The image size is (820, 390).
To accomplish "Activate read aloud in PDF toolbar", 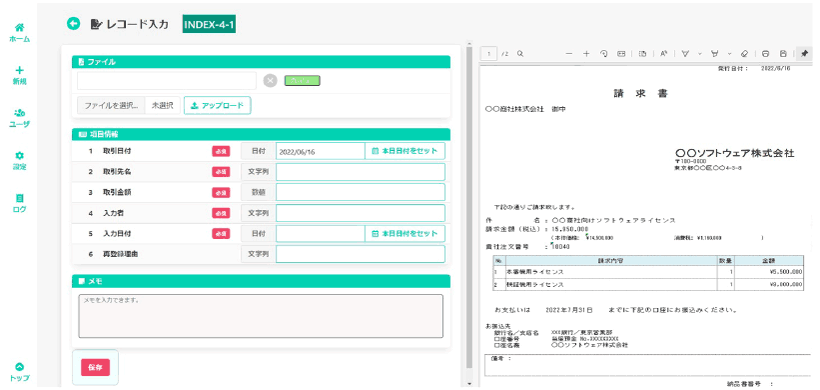I will [x=664, y=53].
